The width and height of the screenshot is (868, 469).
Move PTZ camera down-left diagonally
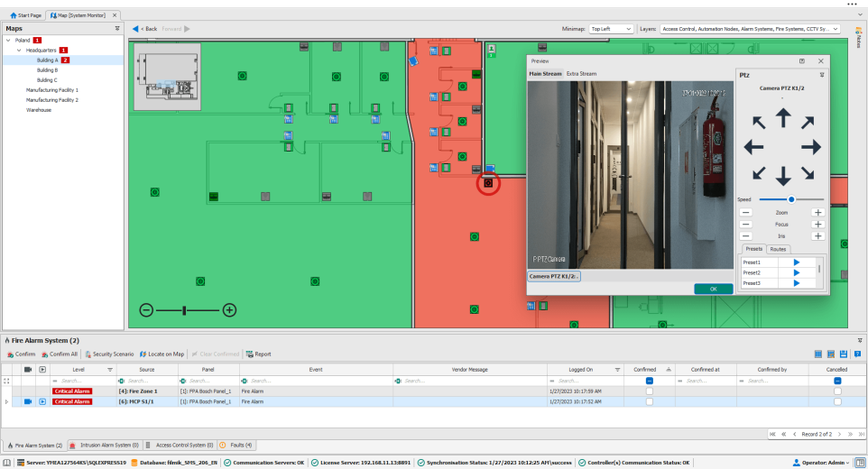(759, 173)
